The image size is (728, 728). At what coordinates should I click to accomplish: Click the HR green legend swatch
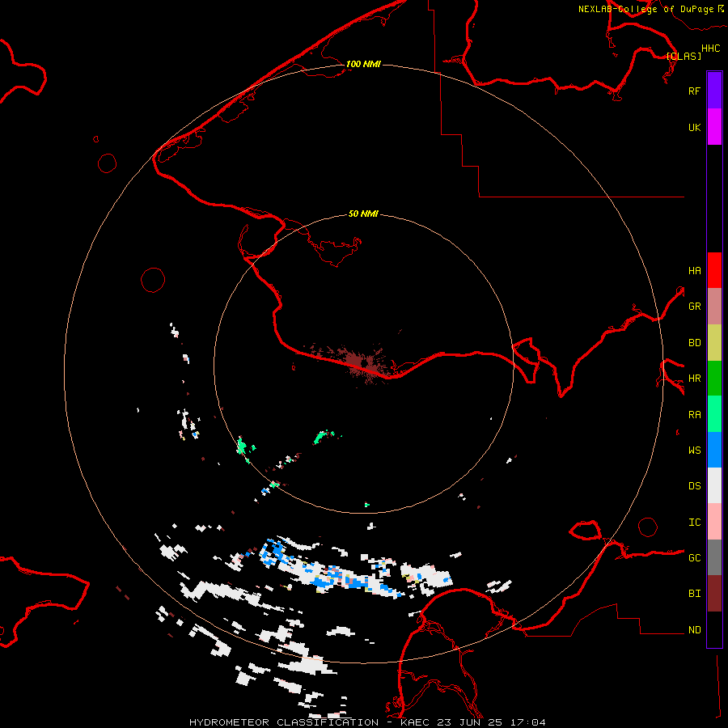714,378
